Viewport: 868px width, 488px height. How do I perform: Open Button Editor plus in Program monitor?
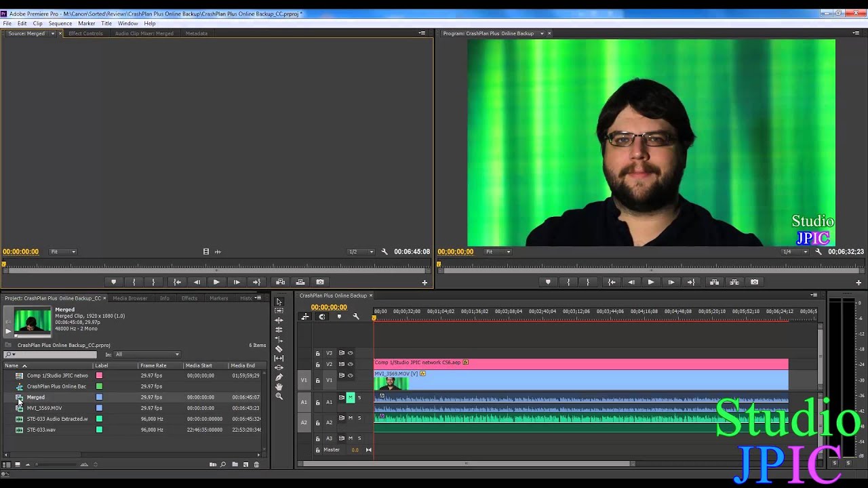point(859,283)
